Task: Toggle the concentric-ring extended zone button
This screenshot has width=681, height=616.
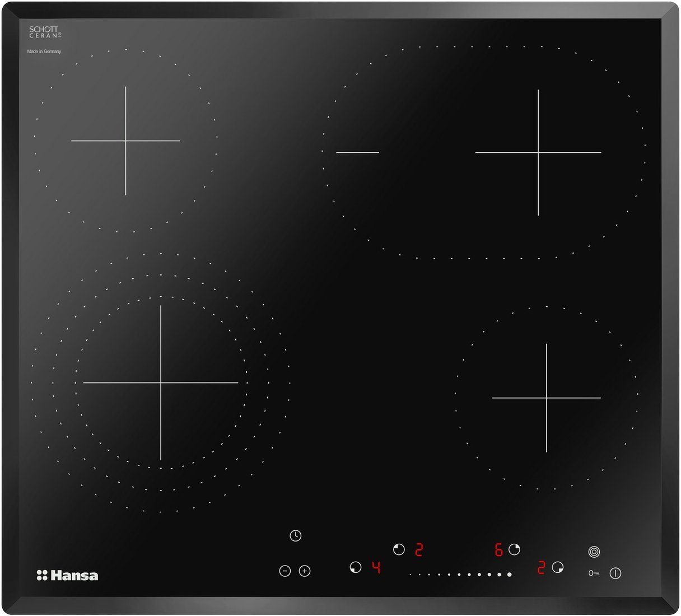Action: tap(594, 552)
